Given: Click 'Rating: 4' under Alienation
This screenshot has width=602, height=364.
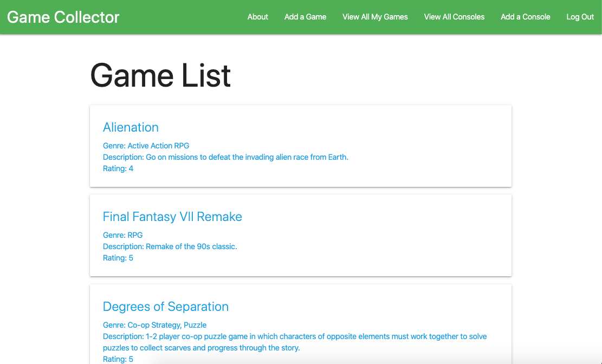Looking at the screenshot, I should pos(118,168).
